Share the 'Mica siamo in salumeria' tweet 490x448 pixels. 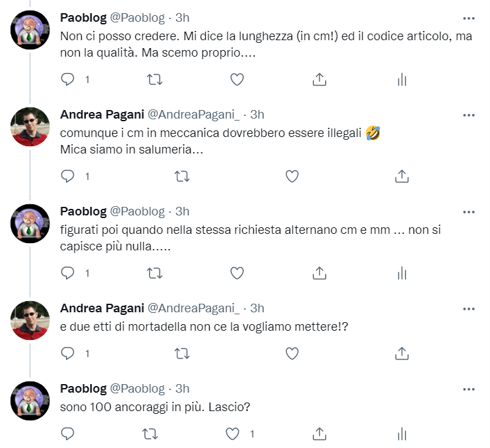[402, 176]
